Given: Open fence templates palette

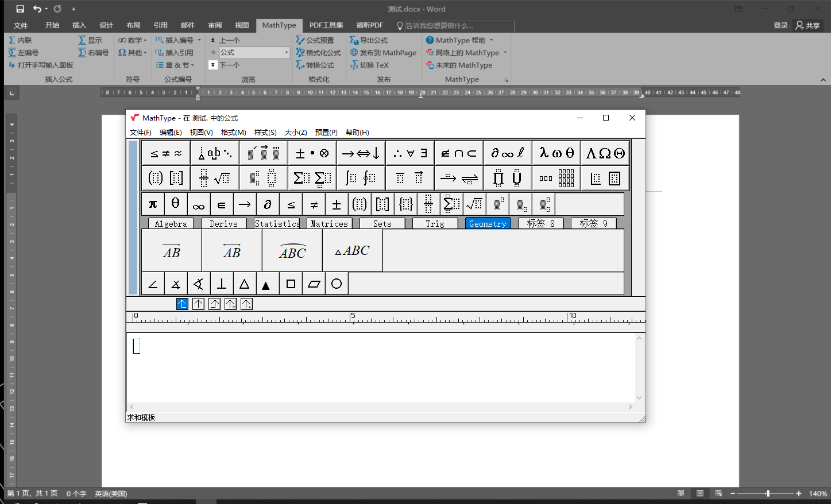Looking at the screenshot, I should point(166,178).
